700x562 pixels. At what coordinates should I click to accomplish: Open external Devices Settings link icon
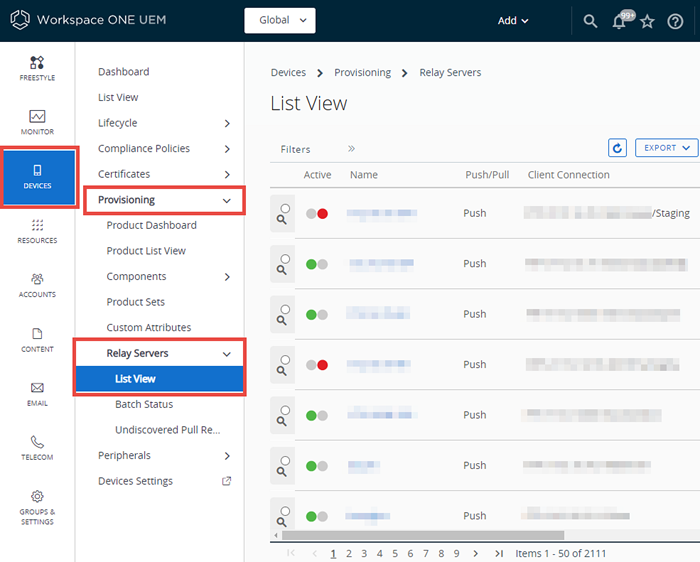(227, 481)
